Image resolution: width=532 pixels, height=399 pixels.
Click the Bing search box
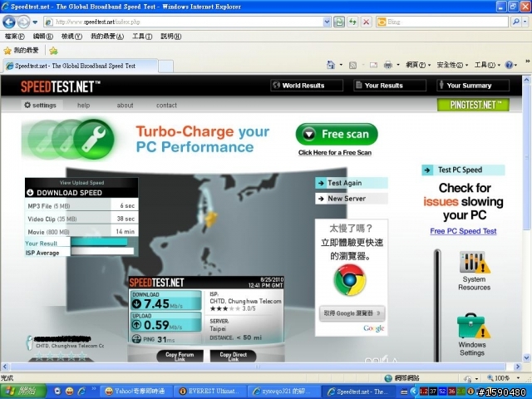click(x=441, y=22)
